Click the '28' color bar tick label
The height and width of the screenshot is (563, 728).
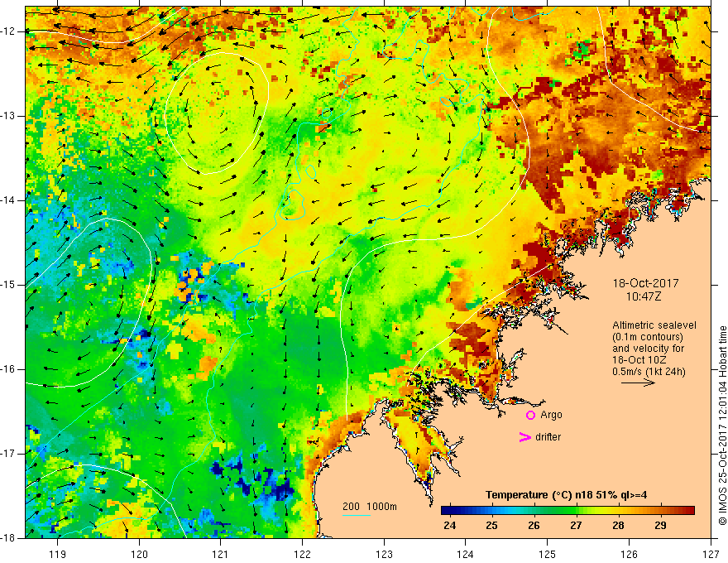click(x=618, y=526)
